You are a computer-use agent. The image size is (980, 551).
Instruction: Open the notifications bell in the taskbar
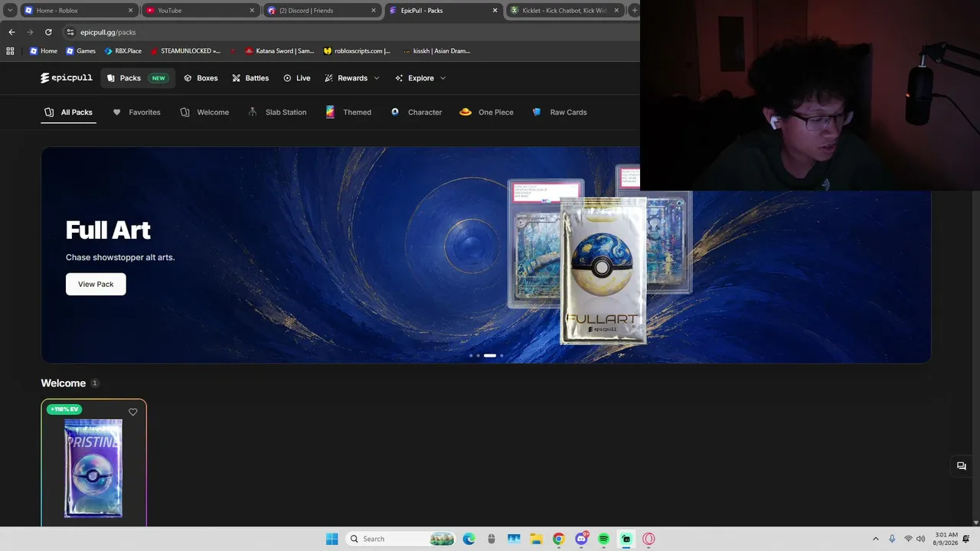coord(966,539)
